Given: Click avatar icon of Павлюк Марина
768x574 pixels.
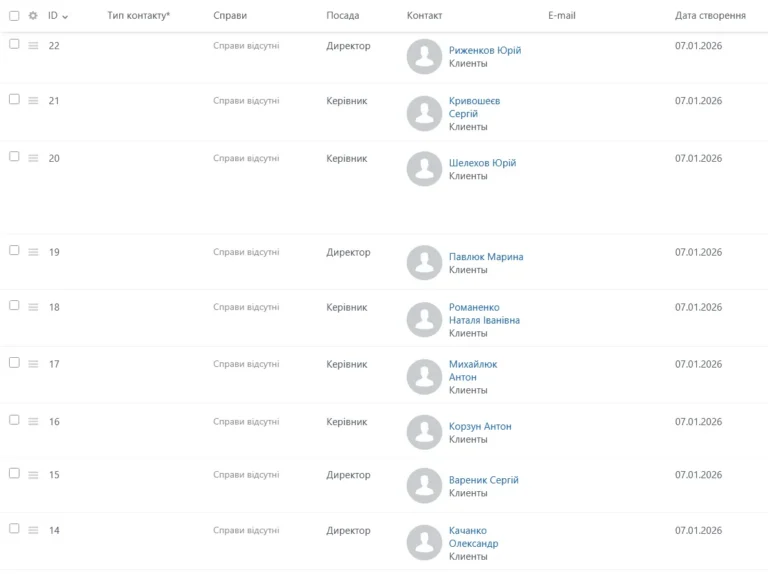Looking at the screenshot, I should pos(424,262).
